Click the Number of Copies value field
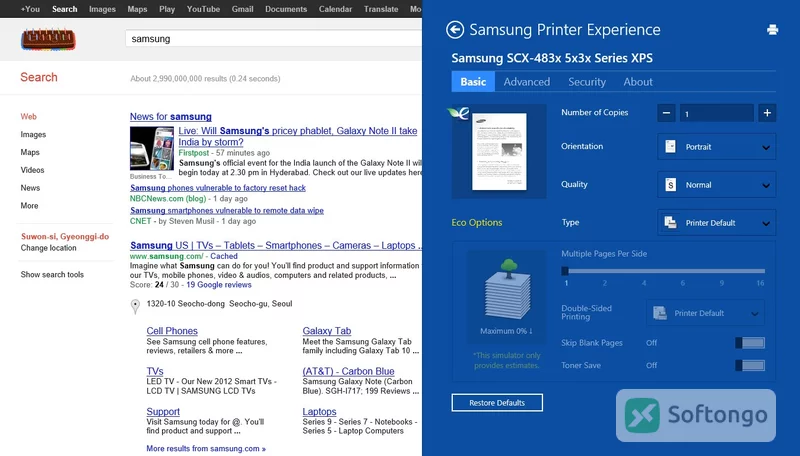This screenshot has height=456, width=800. (x=716, y=113)
